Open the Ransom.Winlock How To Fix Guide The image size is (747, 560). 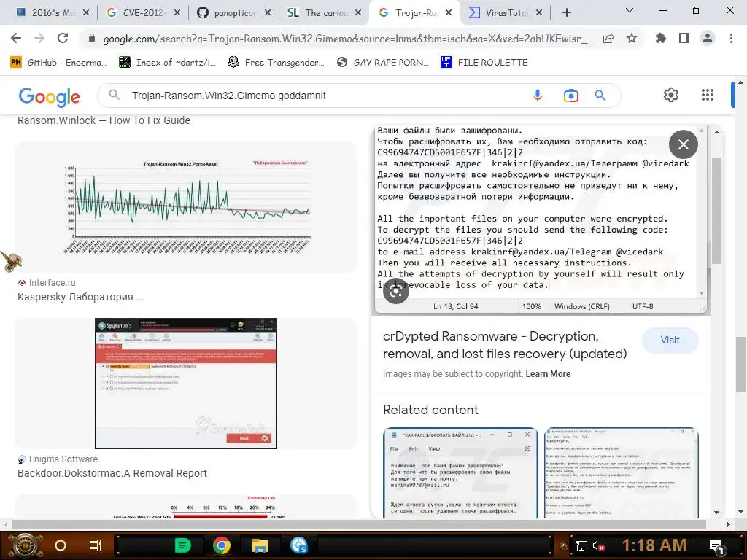click(104, 120)
